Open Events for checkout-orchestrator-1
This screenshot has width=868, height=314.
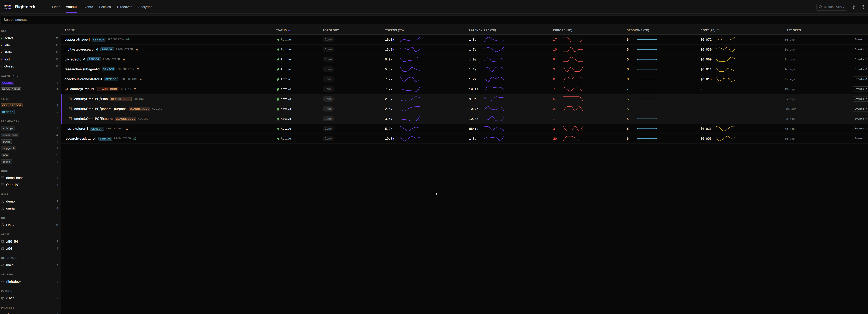coord(860,79)
